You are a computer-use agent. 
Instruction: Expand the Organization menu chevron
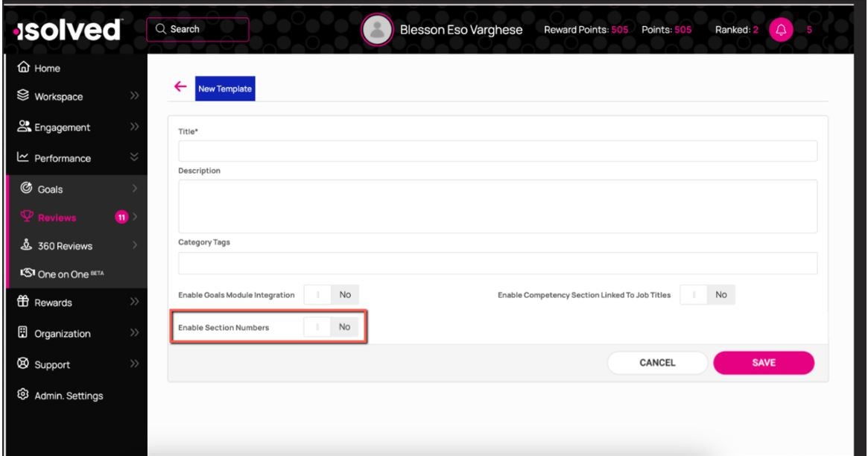pyautogui.click(x=134, y=332)
